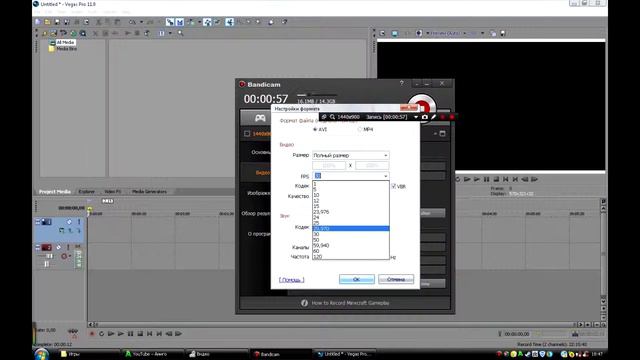This screenshot has width=640, height=360.
Task: Click Go to Start in timeline transport
Action: (150, 334)
